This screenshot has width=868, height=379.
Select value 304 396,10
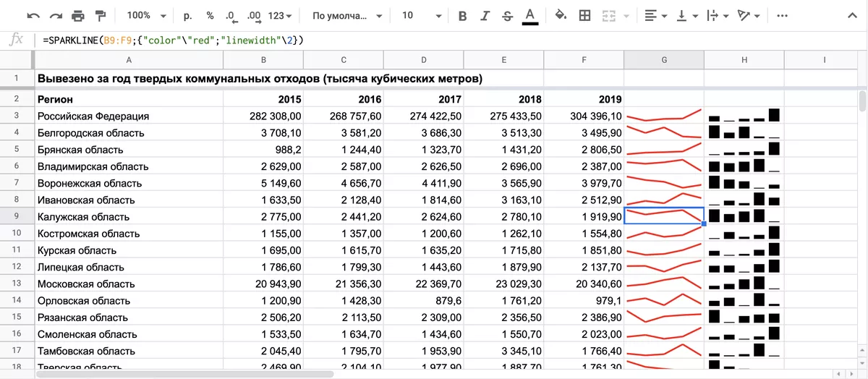[x=584, y=116]
